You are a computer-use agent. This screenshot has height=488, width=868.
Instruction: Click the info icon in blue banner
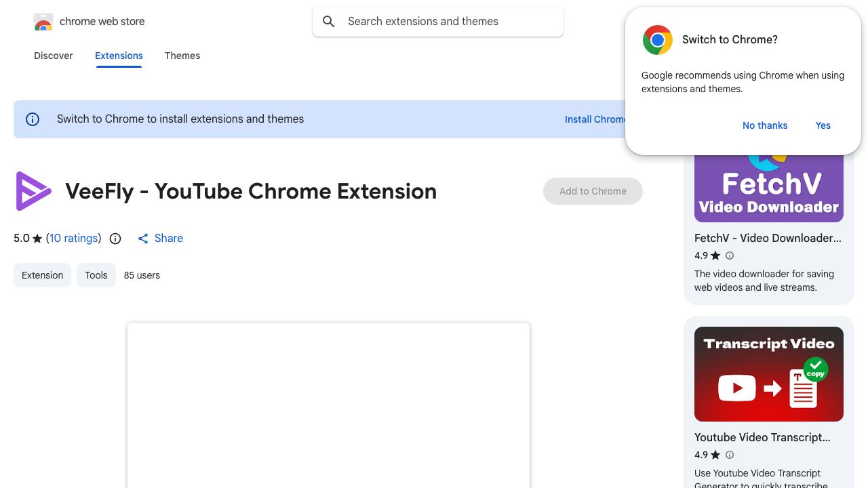tap(33, 119)
